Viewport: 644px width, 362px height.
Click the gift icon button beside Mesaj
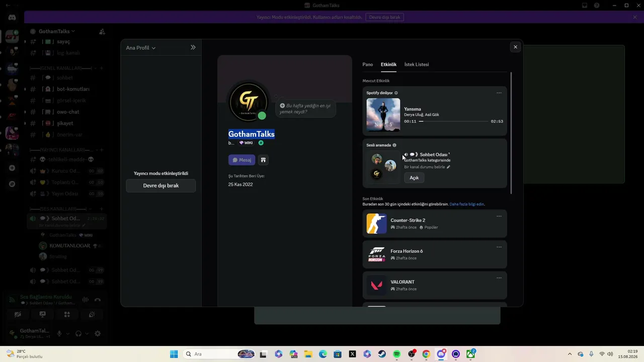263,160
